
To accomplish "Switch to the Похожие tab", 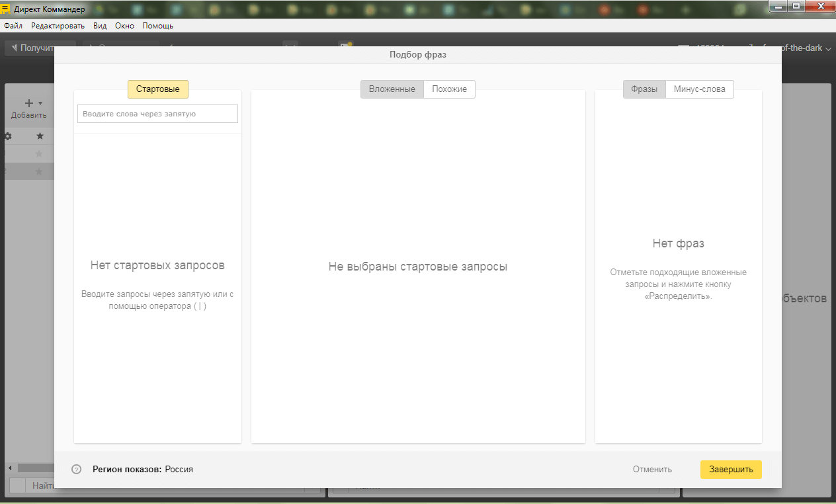I will [x=449, y=89].
